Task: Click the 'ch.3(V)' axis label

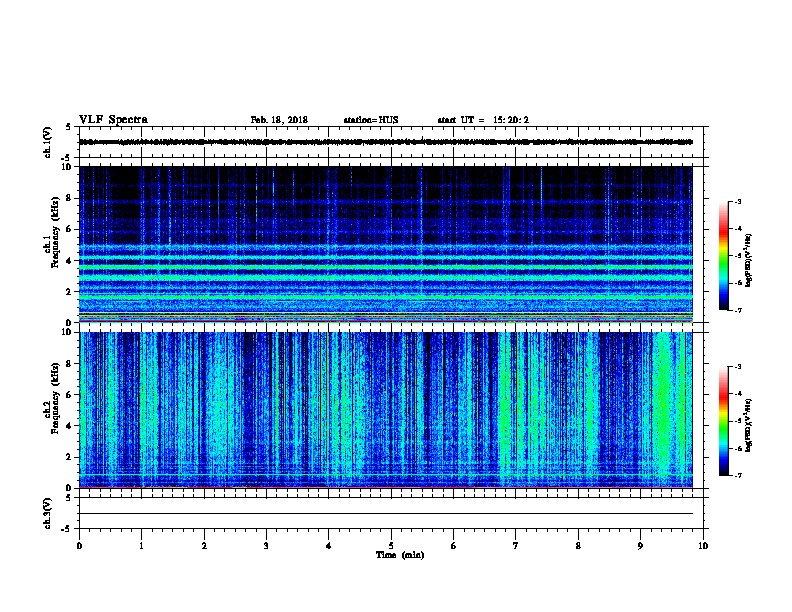Action: [x=48, y=513]
